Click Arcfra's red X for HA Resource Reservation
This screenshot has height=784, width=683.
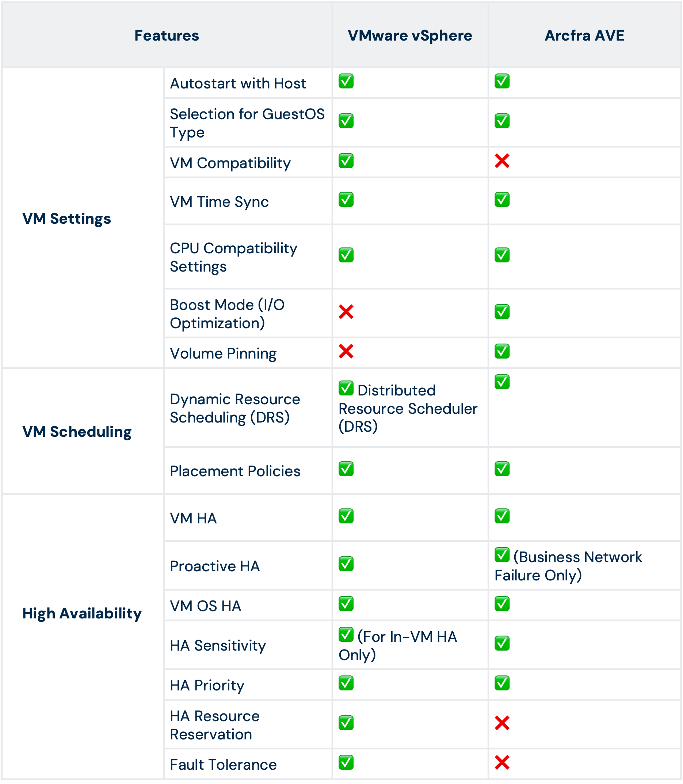[x=502, y=723]
